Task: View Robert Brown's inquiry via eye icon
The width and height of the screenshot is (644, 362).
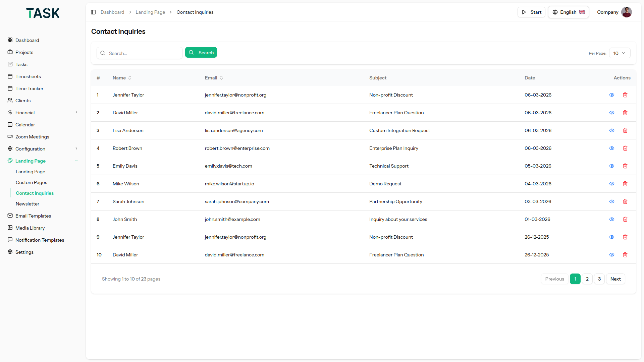Action: [x=611, y=148]
